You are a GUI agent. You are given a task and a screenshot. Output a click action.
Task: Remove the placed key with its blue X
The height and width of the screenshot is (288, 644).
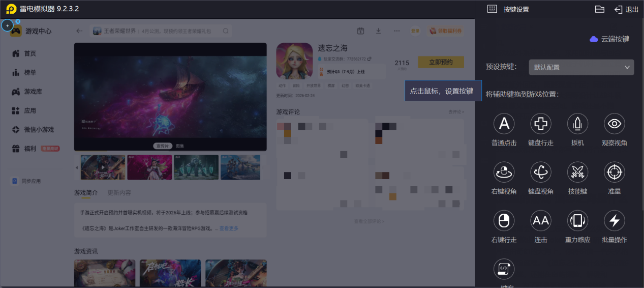tap(18, 21)
